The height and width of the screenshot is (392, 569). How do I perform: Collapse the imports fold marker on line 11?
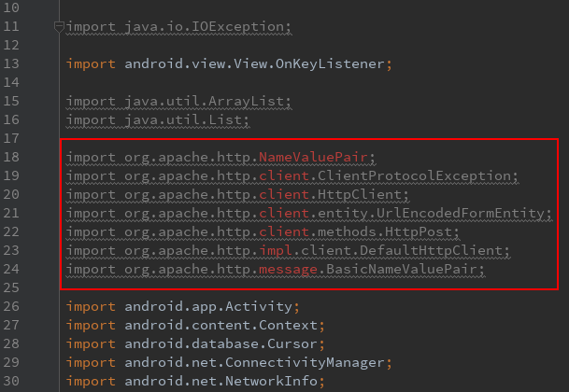tap(59, 27)
